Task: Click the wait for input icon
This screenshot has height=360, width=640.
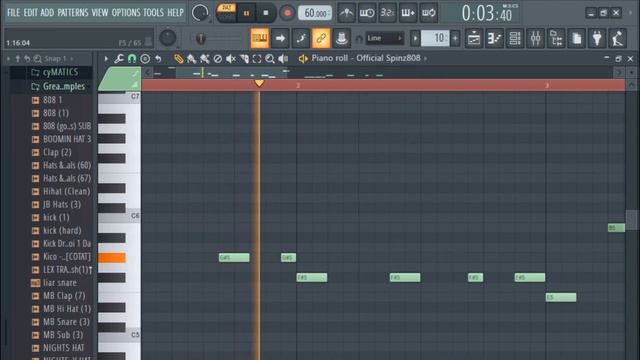Action: click(367, 13)
